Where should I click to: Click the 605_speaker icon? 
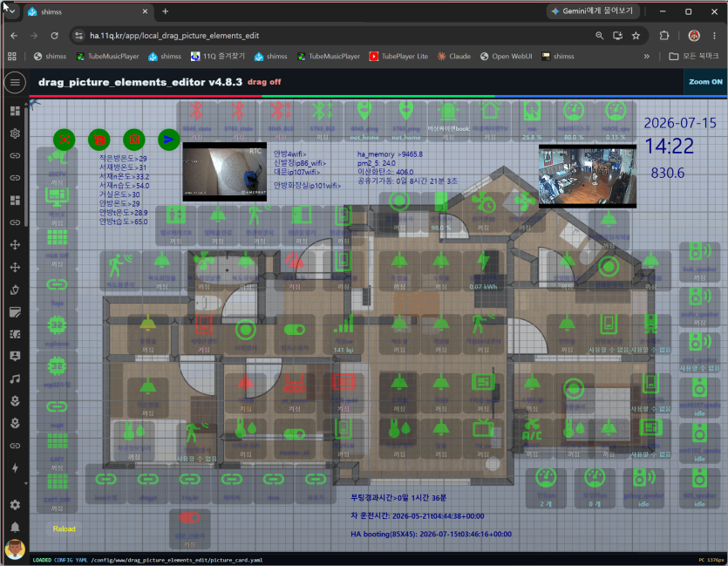[700, 478]
